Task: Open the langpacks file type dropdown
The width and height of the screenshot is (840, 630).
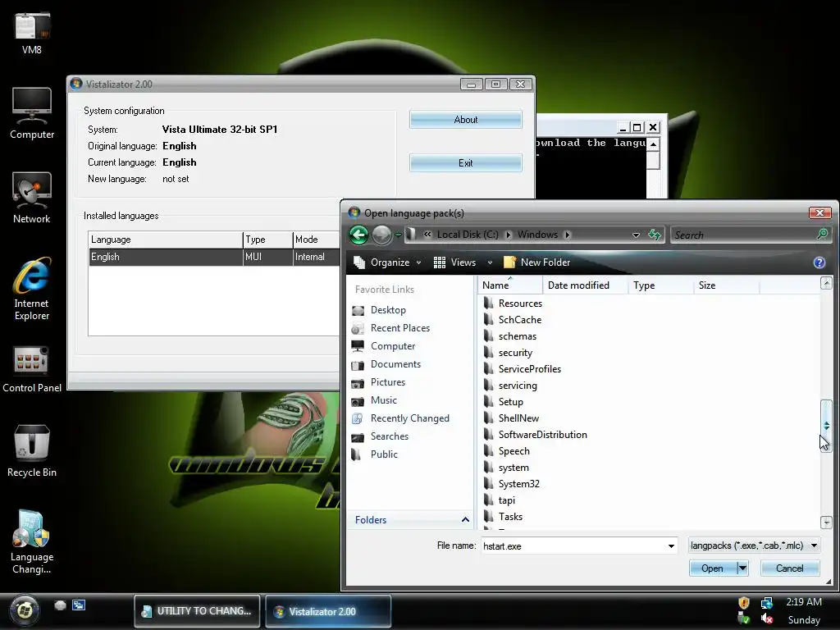Action: (x=754, y=546)
